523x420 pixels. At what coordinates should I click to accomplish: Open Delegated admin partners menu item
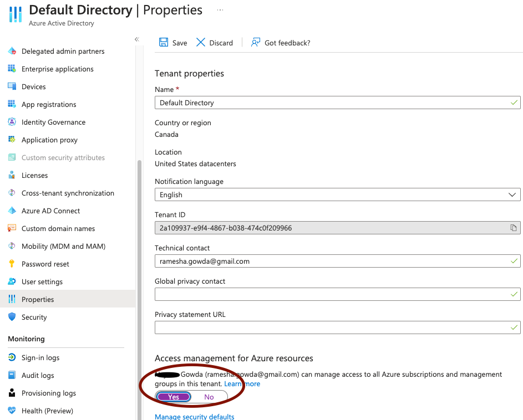click(x=63, y=51)
